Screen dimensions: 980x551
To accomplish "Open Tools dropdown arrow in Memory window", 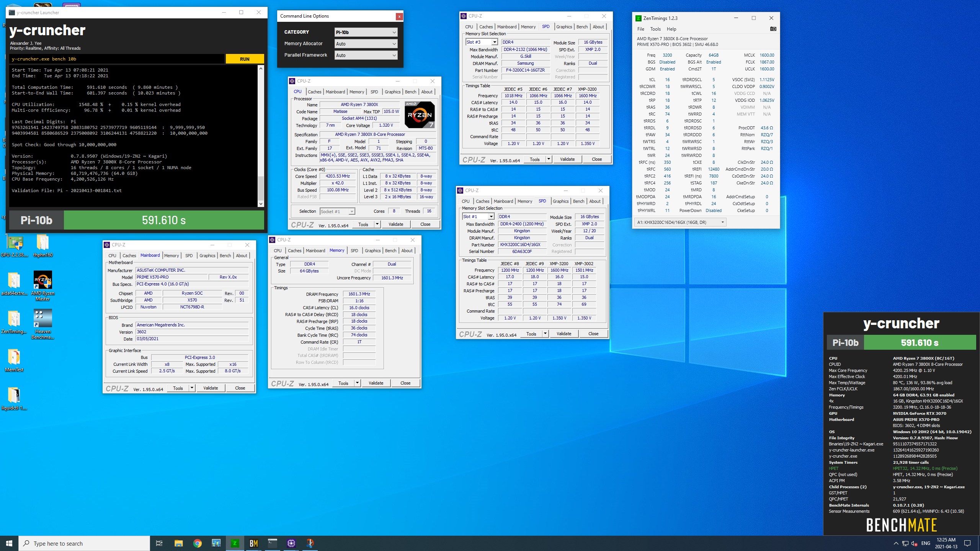I will pos(357,383).
